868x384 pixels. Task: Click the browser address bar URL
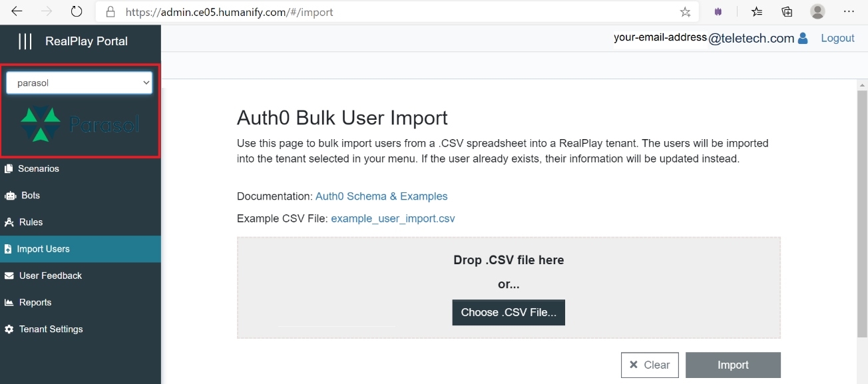point(230,12)
